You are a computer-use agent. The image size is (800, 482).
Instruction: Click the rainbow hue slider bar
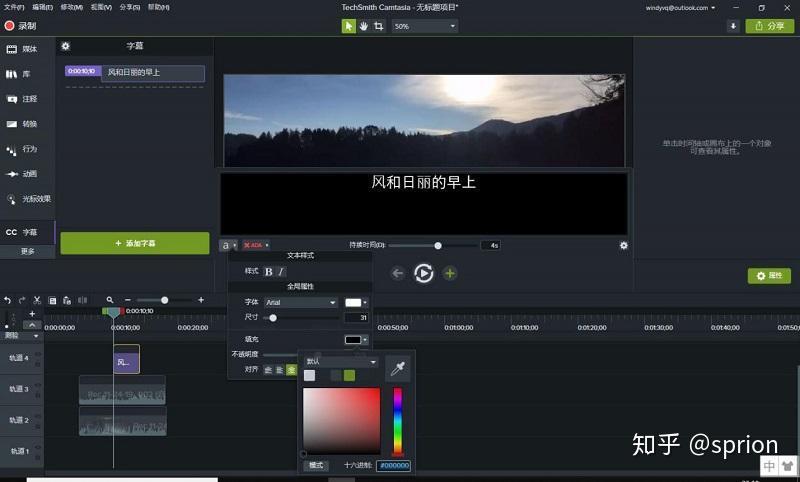(397, 421)
